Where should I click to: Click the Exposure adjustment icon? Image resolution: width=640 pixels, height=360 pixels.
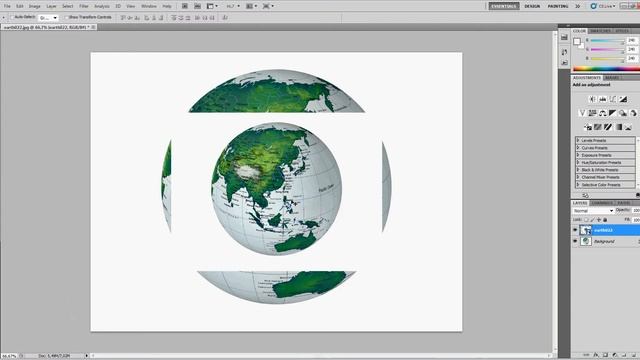(x=623, y=99)
